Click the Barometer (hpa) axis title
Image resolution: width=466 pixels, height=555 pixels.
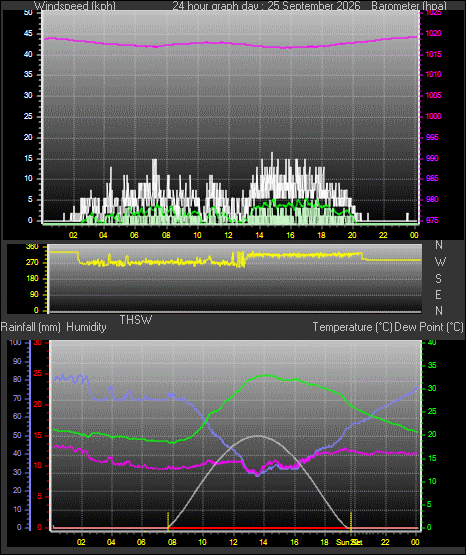coord(409,6)
